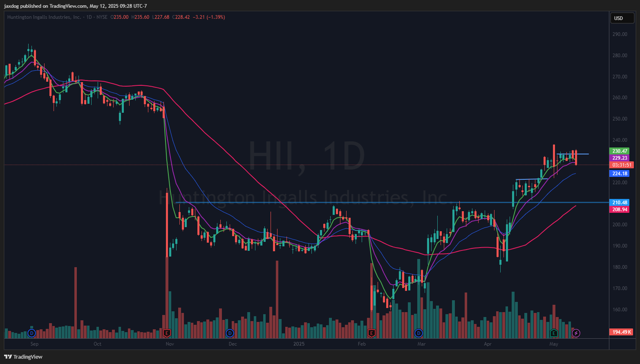Click the Mar label on the time axis

click(421, 344)
